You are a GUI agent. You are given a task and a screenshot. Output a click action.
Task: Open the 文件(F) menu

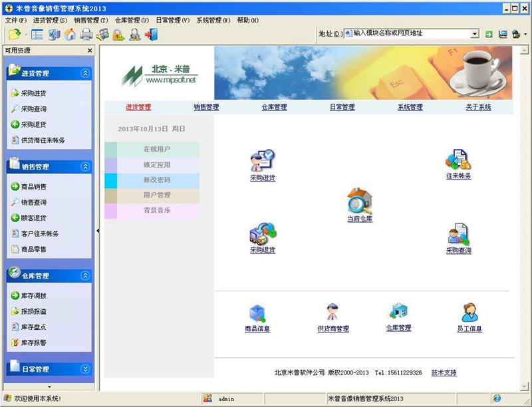pyautogui.click(x=15, y=21)
